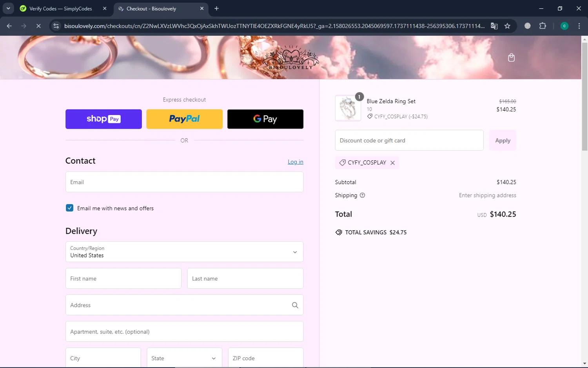
Task: Open a new browser tab
Action: 216,8
